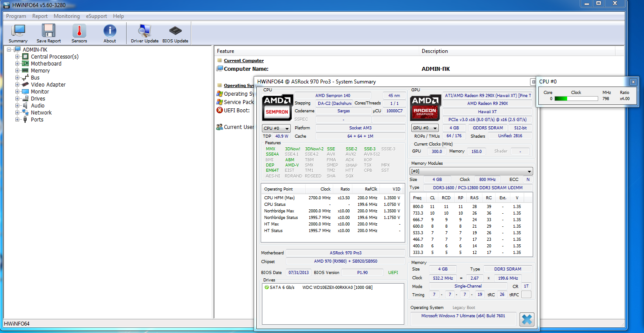The width and height of the screenshot is (644, 333).
Task: Click the Computer Name monitor icon
Action: click(x=220, y=69)
